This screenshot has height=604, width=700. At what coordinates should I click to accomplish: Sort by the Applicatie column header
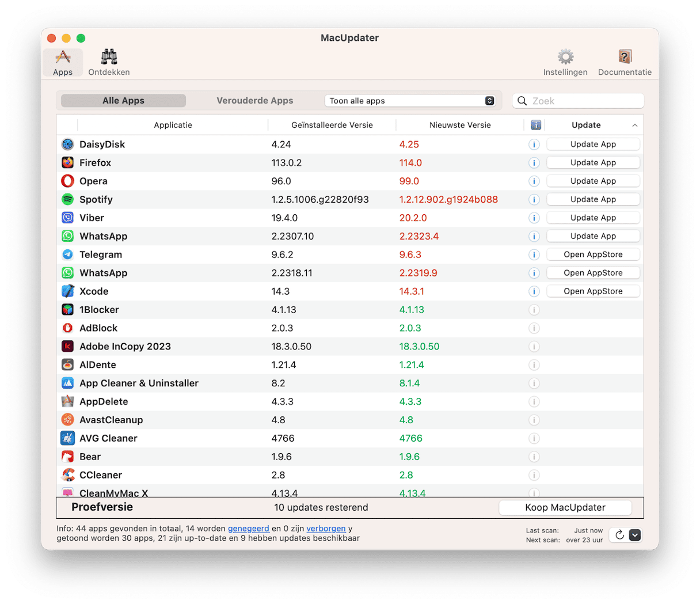pyautogui.click(x=173, y=125)
